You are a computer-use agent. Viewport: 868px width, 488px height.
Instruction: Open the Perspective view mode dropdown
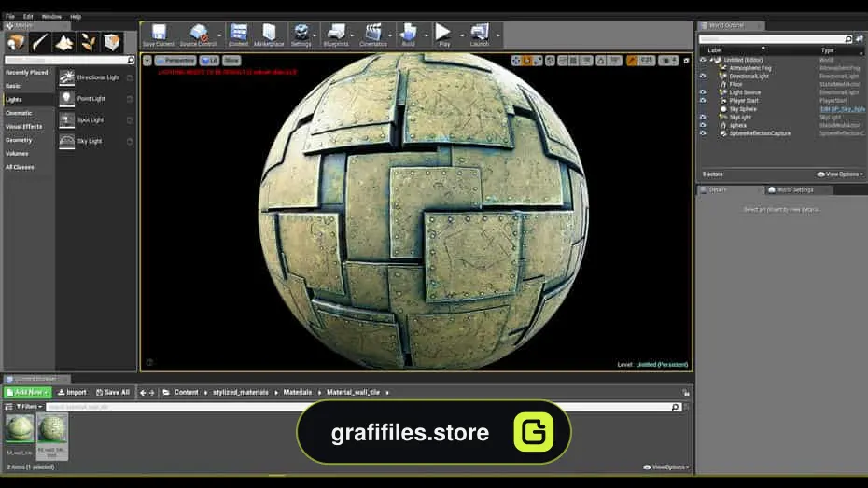pos(175,61)
